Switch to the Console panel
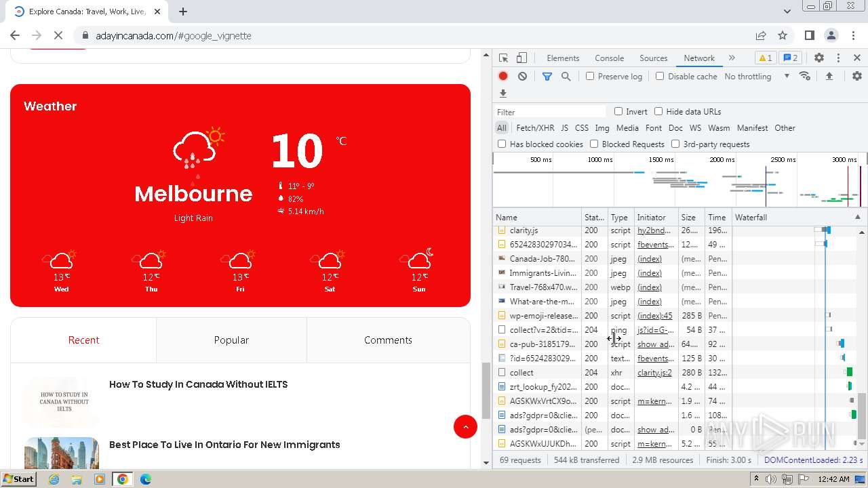Viewport: 868px width, 488px height. point(609,58)
